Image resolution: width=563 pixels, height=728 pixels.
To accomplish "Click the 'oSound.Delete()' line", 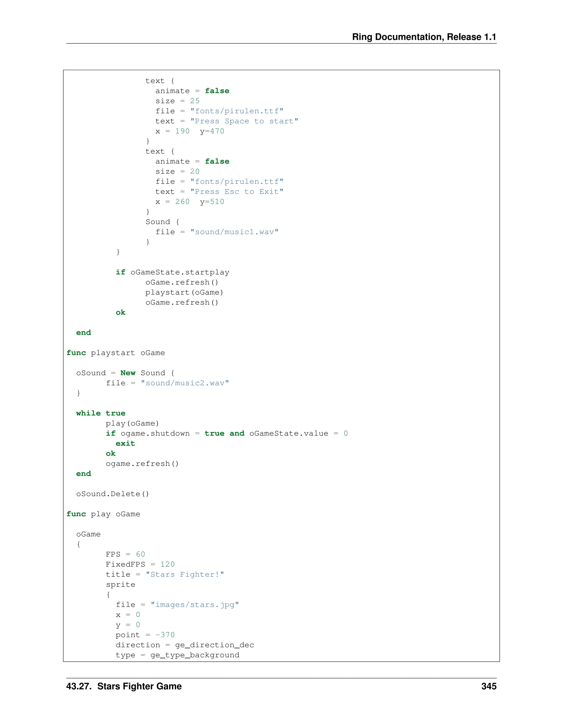I will [112, 494].
